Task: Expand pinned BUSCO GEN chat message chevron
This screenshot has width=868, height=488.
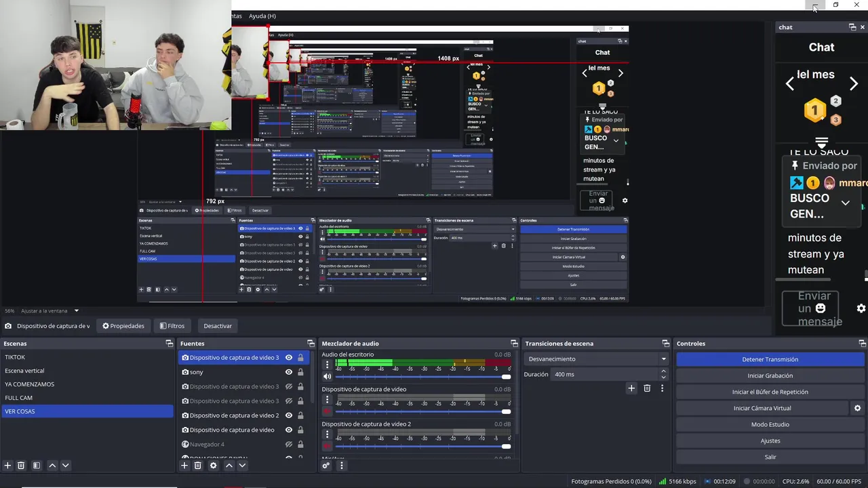Action: tap(846, 203)
